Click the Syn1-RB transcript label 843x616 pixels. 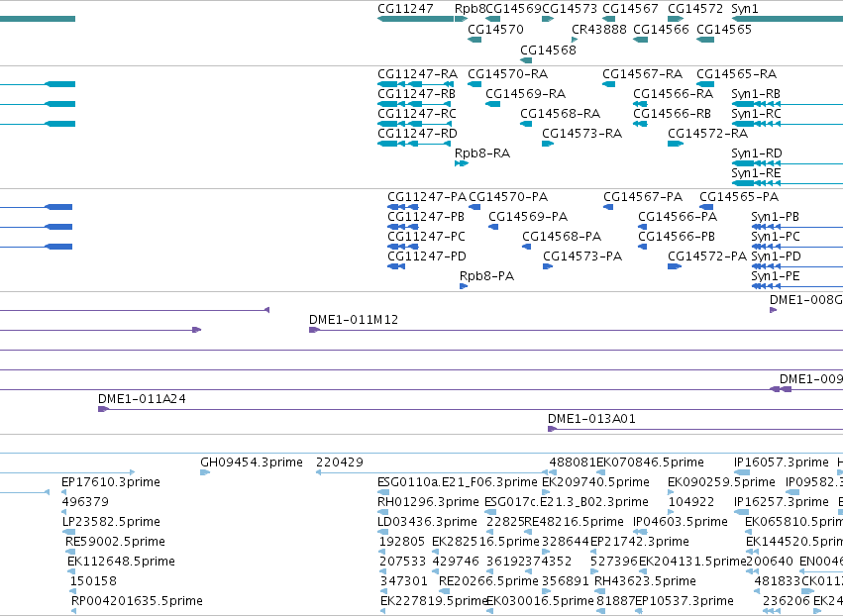pos(756,93)
